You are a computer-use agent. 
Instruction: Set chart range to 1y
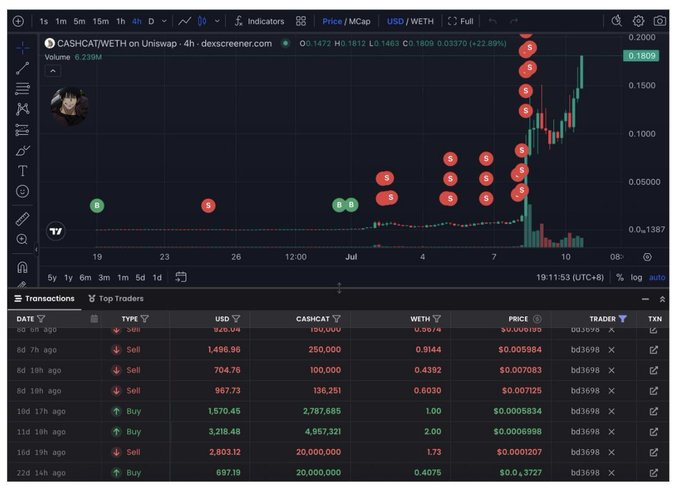[69, 278]
